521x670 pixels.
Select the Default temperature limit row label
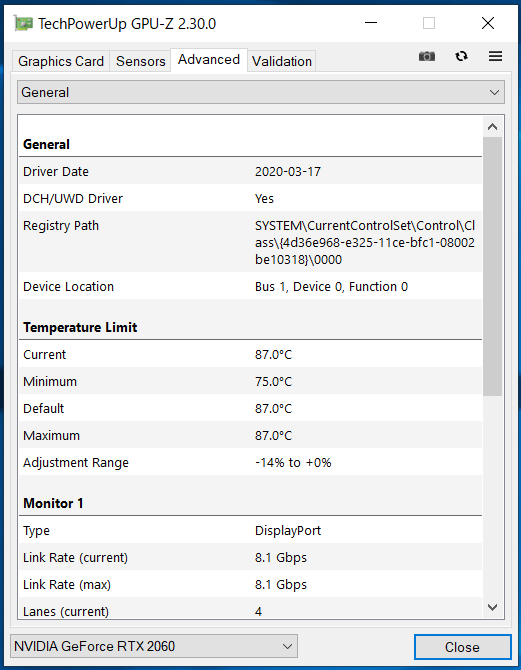(x=44, y=408)
